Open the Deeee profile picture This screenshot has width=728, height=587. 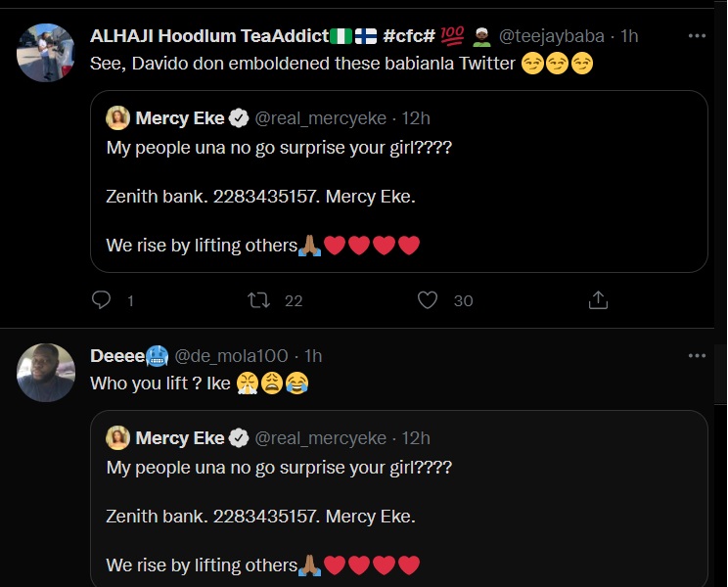(46, 373)
